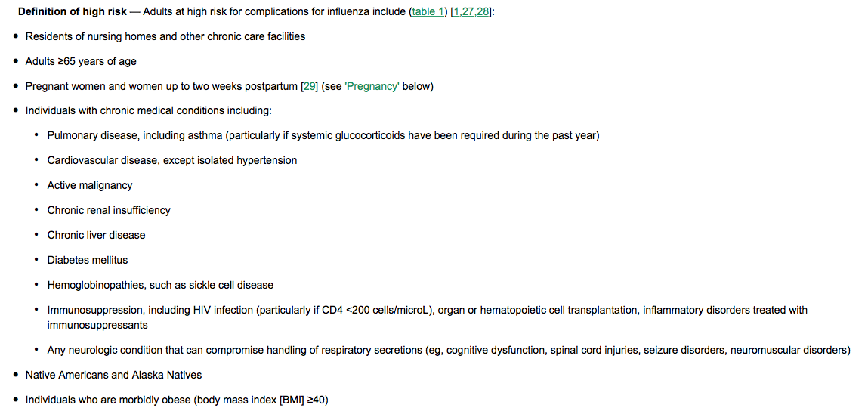Image resolution: width=868 pixels, height=408 pixels.
Task: Click the 'Chronic liver disease' item
Action: 97,235
